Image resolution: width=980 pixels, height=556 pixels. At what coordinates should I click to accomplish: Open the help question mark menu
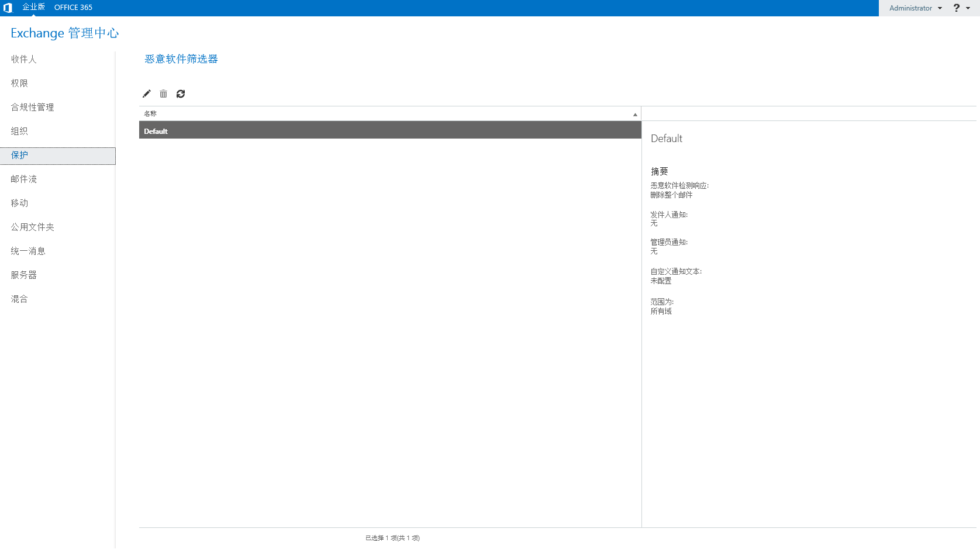pyautogui.click(x=961, y=8)
